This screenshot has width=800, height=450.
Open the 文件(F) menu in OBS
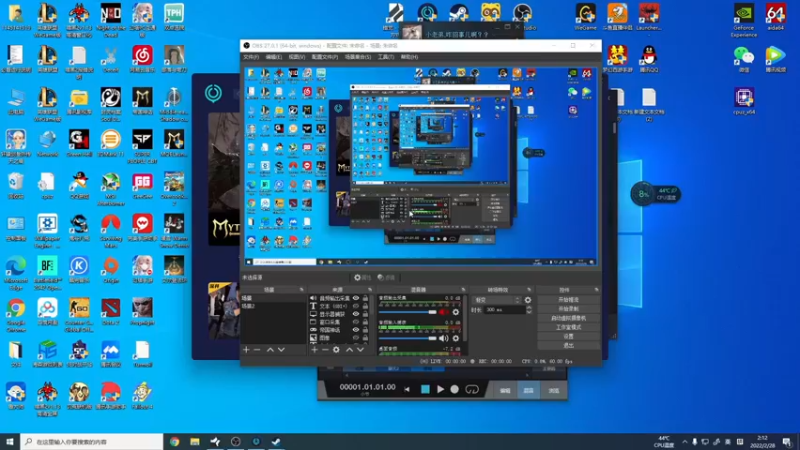(251, 57)
